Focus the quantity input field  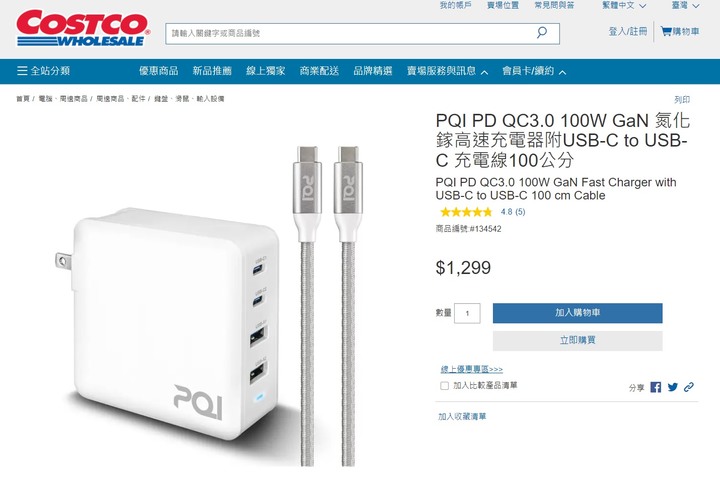click(467, 313)
